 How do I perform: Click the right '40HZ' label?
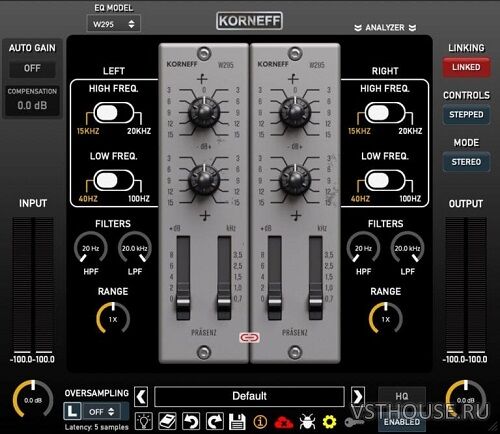click(360, 199)
